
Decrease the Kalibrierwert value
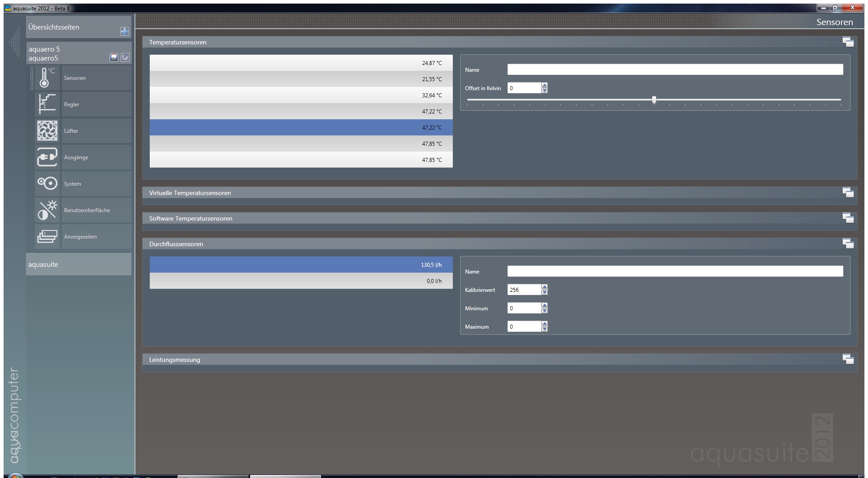544,292
